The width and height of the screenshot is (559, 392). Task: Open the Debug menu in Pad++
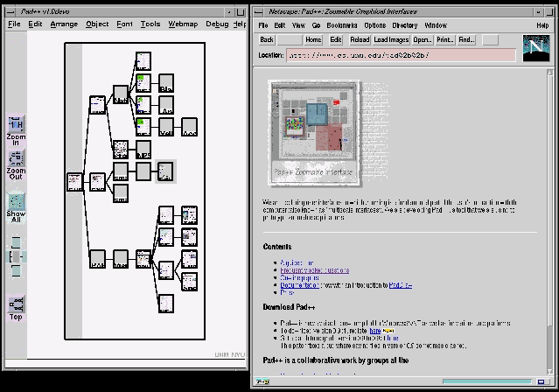(217, 24)
